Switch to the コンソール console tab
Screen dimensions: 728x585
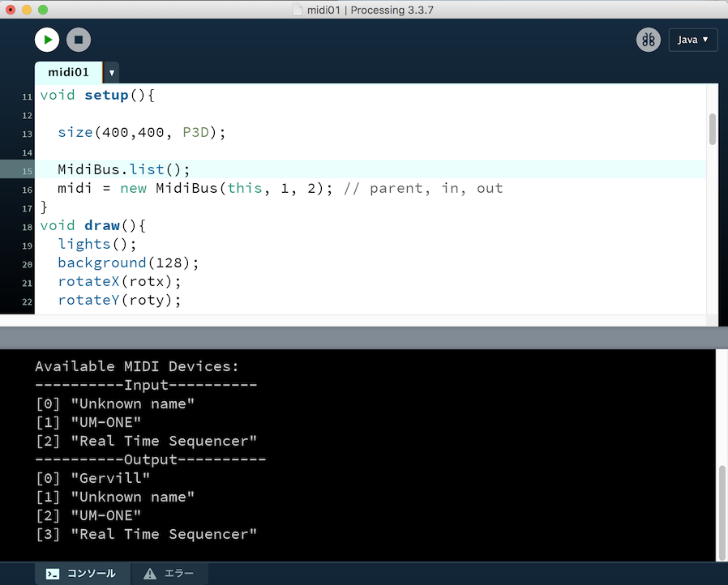(x=81, y=574)
